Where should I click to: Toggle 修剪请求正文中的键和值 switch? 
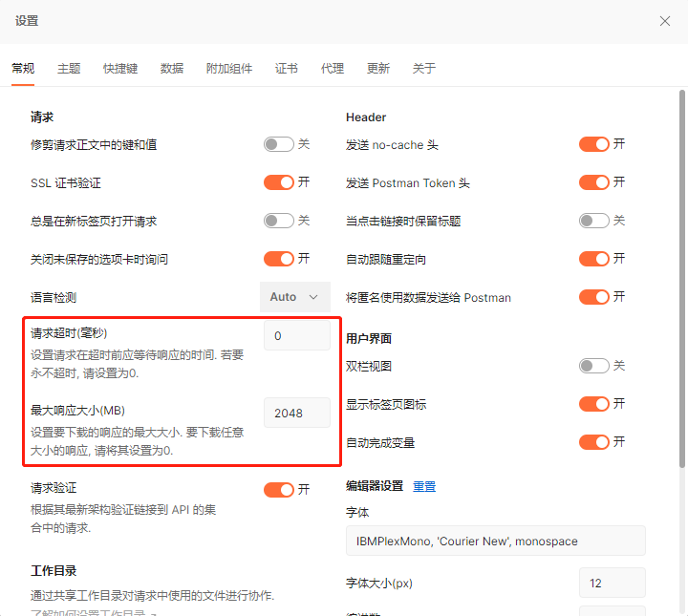point(279,144)
